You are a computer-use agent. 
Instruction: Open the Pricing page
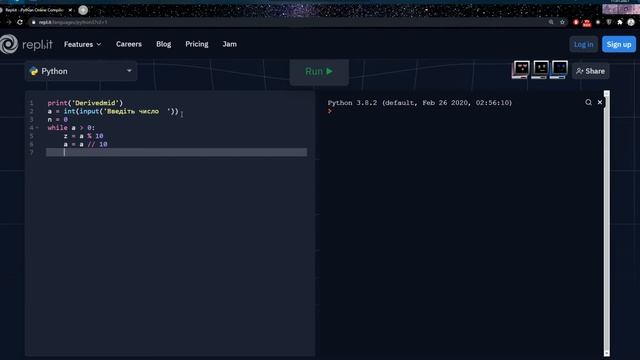click(x=197, y=44)
